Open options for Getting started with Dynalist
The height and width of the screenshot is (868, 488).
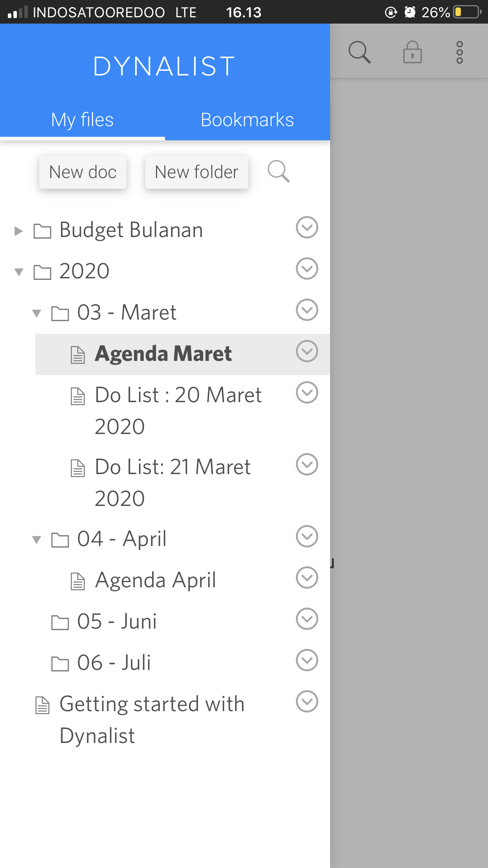click(306, 702)
